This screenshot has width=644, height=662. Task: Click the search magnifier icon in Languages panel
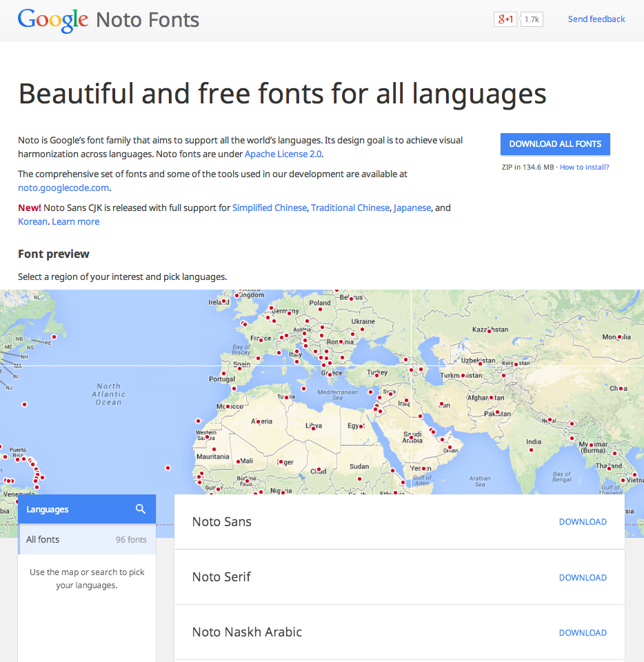click(x=141, y=509)
